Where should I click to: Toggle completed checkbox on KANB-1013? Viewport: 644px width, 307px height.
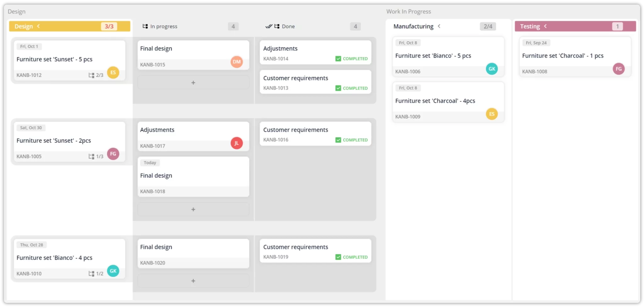pyautogui.click(x=338, y=88)
